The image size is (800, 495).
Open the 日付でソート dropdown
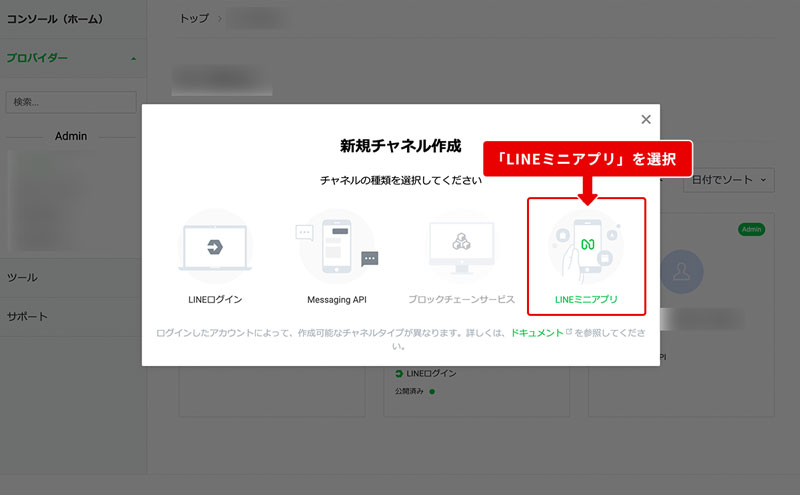click(x=728, y=181)
